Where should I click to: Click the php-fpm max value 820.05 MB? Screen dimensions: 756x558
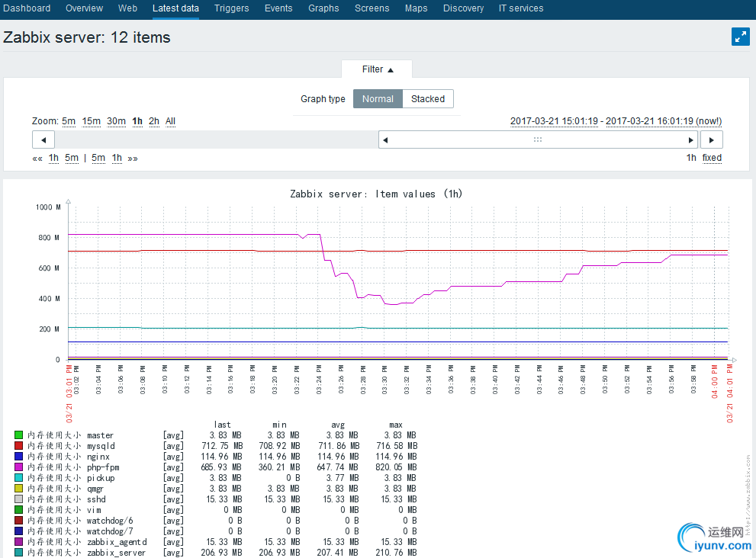[x=397, y=467]
